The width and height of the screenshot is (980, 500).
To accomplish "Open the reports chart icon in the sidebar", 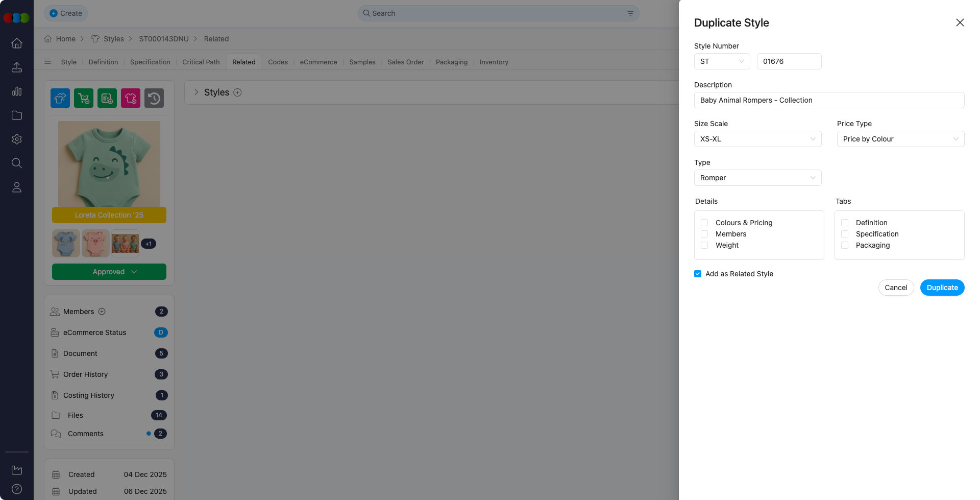I will pos(17,91).
